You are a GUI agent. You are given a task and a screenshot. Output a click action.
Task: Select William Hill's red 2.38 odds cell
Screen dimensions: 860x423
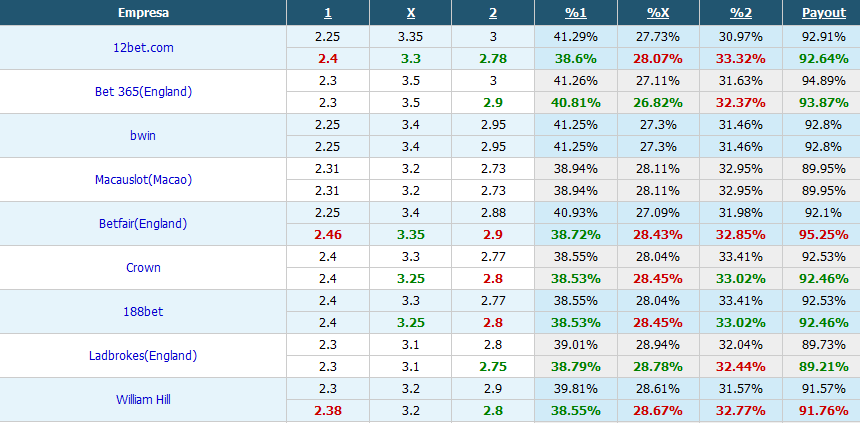[x=327, y=410]
